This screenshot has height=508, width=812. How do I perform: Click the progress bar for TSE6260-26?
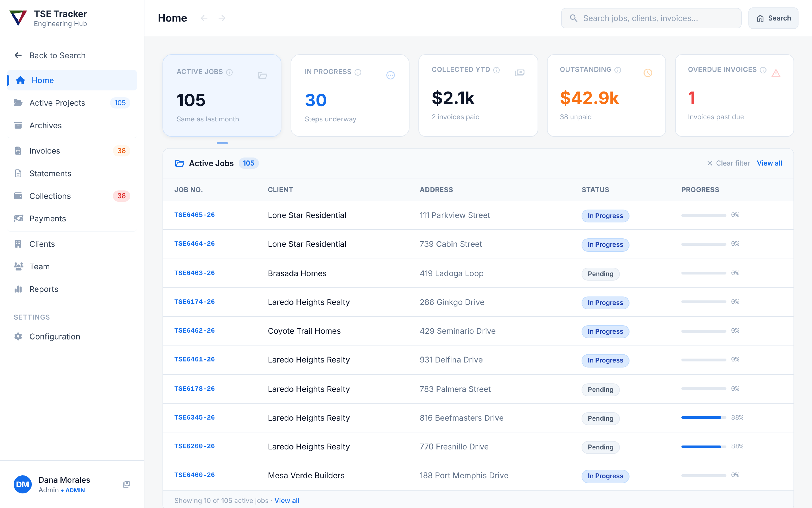[704, 447]
